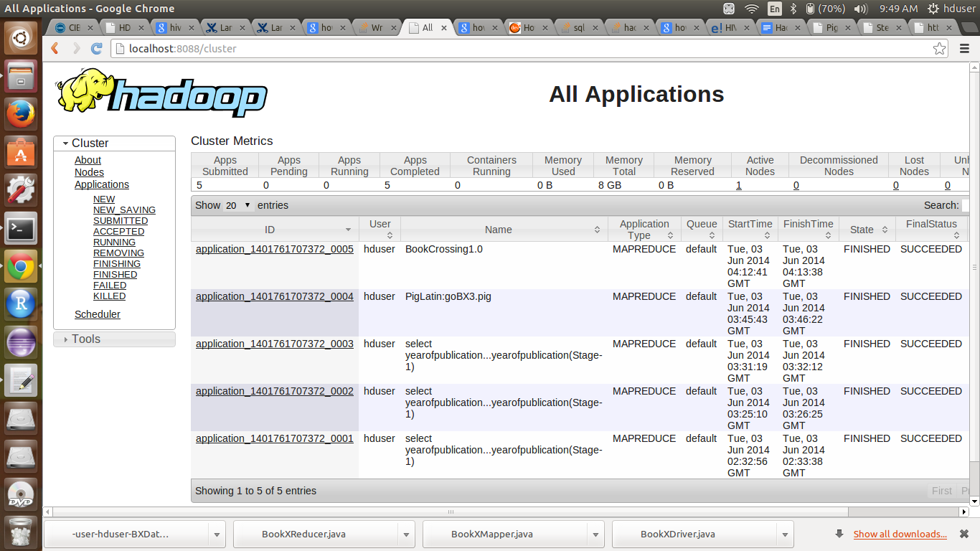Open the Show entries dropdown

click(x=239, y=205)
